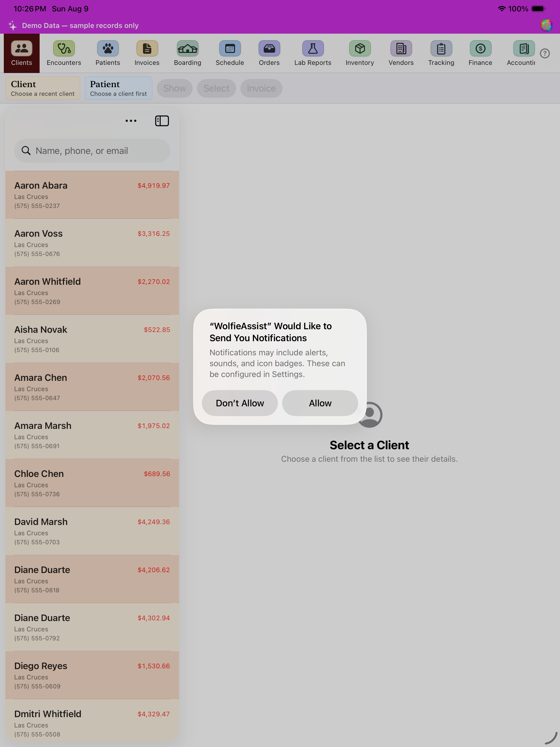Image resolution: width=560 pixels, height=747 pixels.
Task: Select client Amara Chen
Action: click(92, 387)
